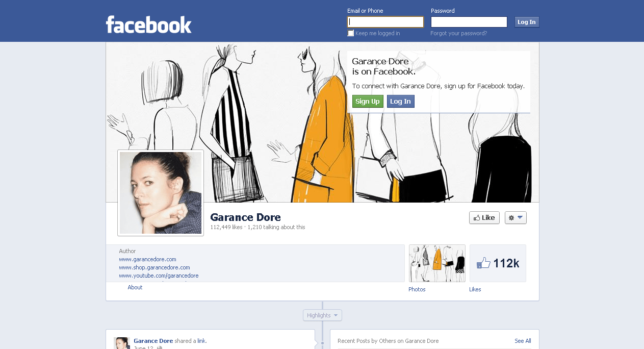Open the gear button's dropdown arrow
This screenshot has height=349, width=644.
(x=521, y=217)
